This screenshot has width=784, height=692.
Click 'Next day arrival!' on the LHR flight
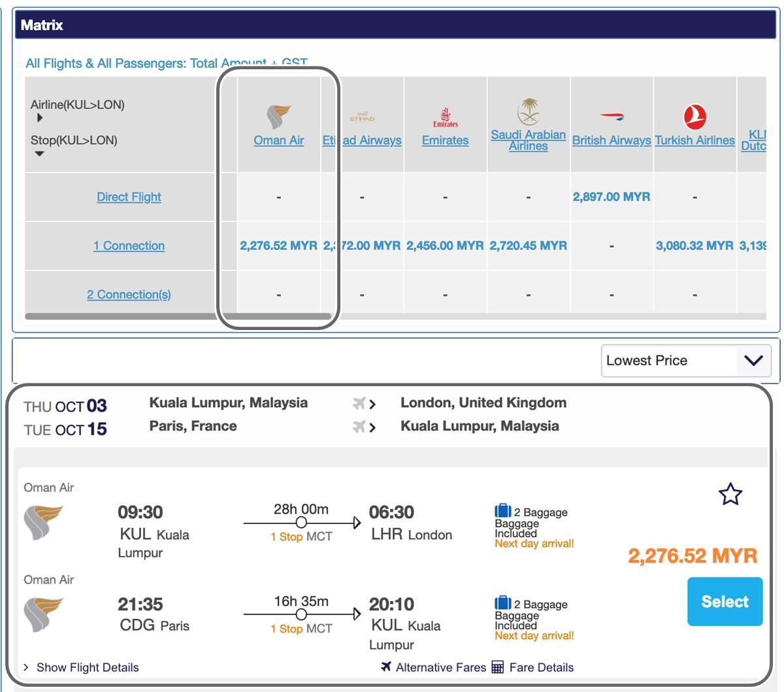(x=534, y=543)
